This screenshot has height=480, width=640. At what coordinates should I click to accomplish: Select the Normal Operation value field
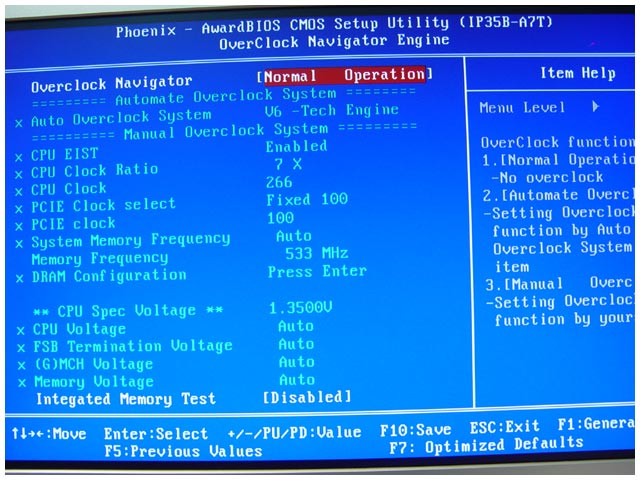[345, 75]
